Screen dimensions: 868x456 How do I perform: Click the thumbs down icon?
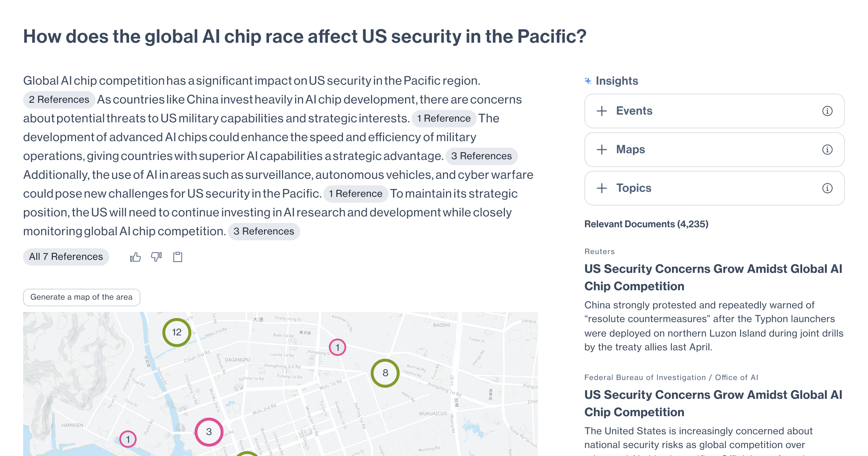tap(156, 257)
